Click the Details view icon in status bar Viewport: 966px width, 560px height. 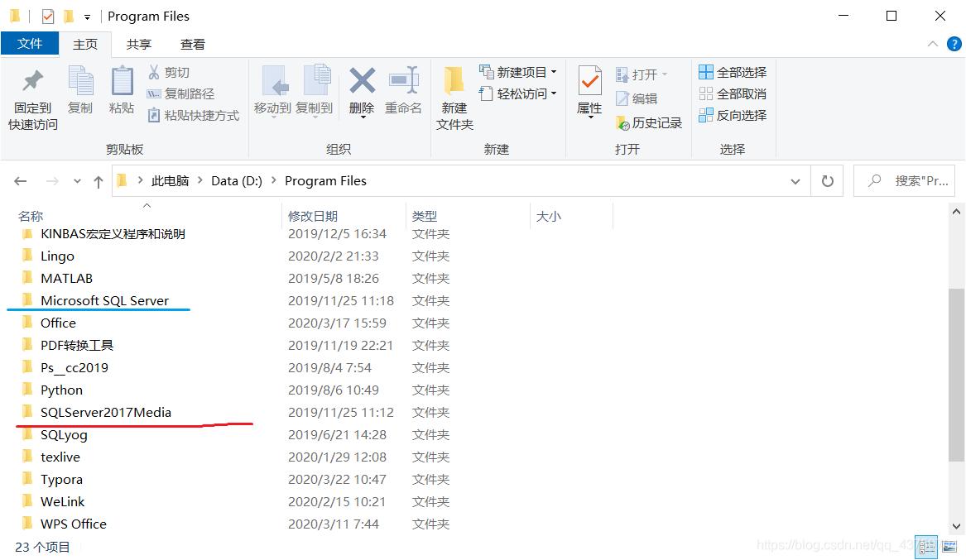[926, 547]
